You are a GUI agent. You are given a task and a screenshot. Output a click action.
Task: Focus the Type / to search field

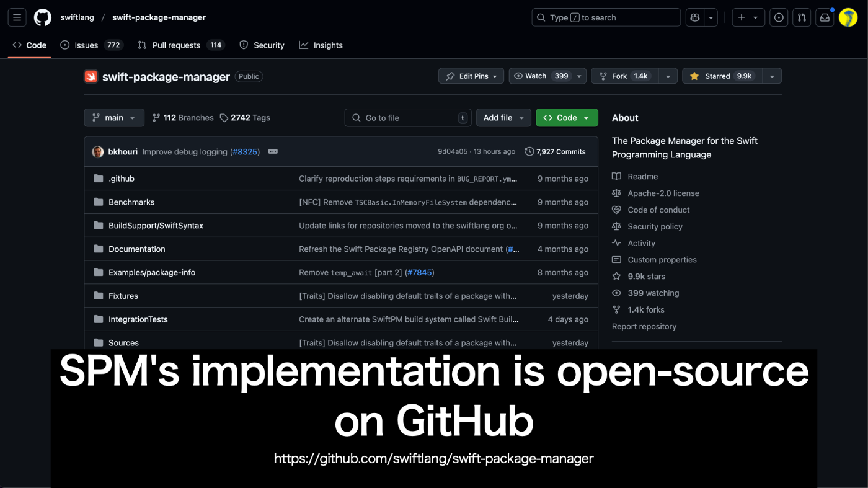coord(606,17)
